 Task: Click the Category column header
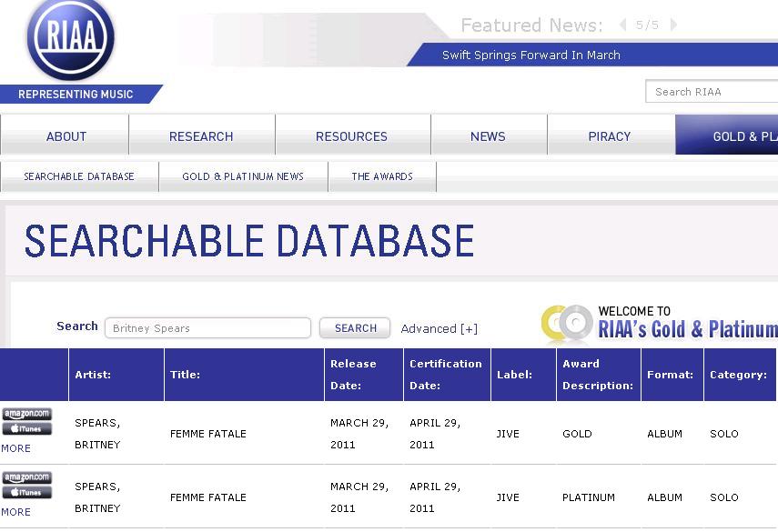(740, 375)
